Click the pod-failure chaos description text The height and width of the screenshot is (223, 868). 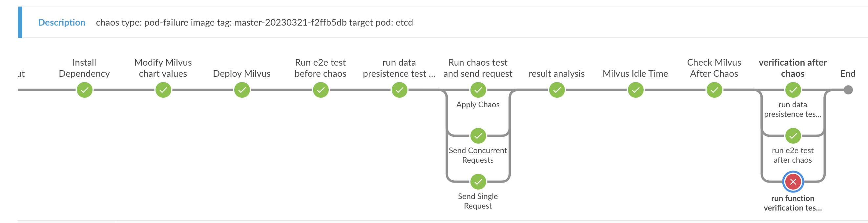click(x=255, y=23)
